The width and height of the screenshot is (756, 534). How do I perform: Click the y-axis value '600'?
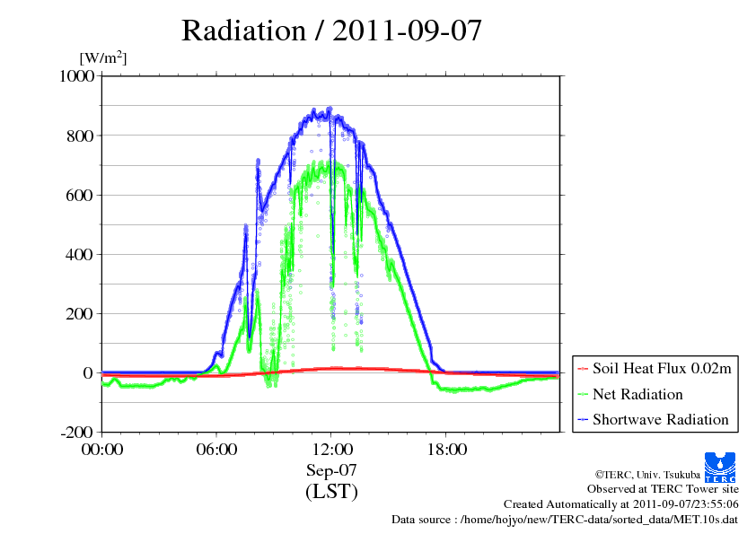coord(80,195)
